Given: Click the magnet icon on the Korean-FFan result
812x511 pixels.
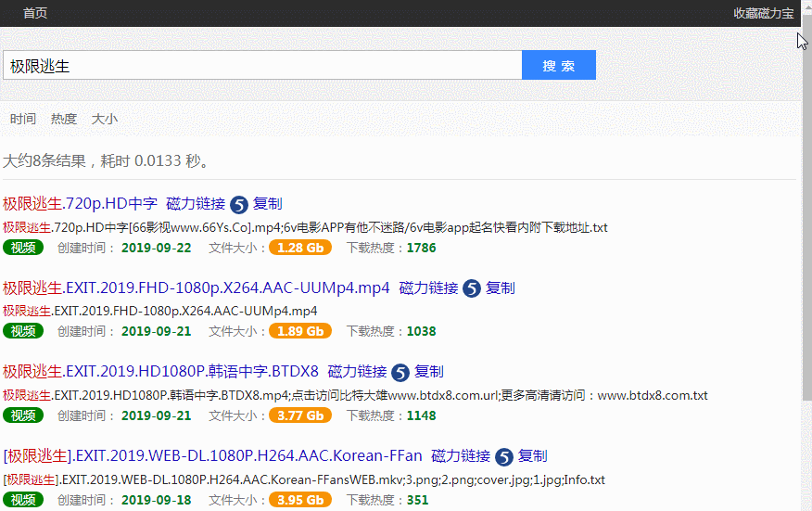Looking at the screenshot, I should click(504, 457).
